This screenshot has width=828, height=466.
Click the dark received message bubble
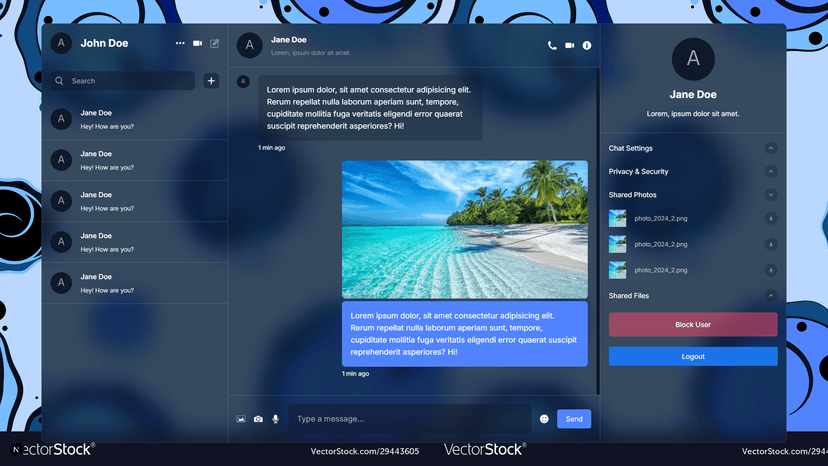pyautogui.click(x=370, y=108)
